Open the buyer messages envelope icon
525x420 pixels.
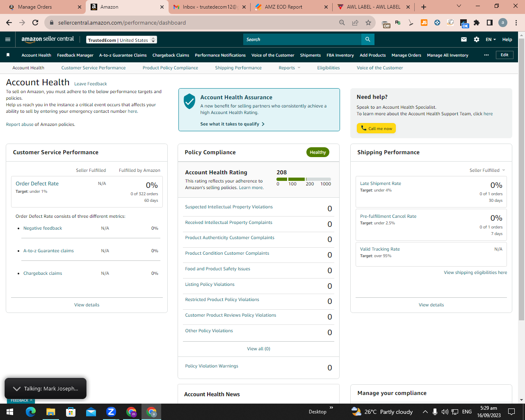point(464,39)
